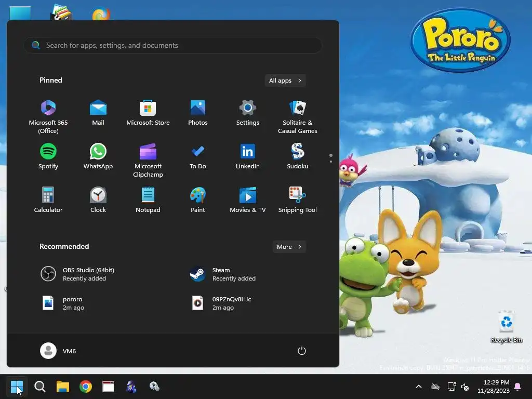532x399 pixels.
Task: Open the Clock app
Action: point(98,200)
